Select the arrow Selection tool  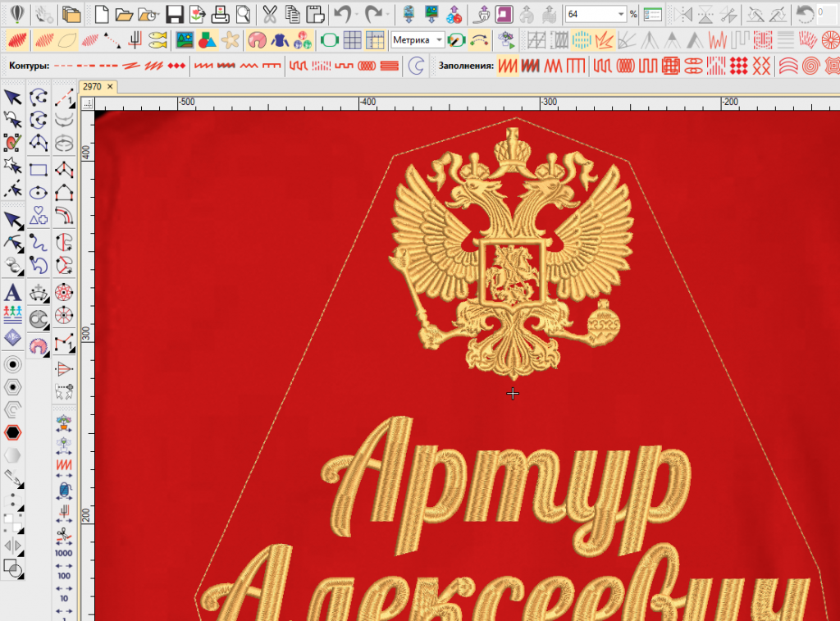click(11, 98)
